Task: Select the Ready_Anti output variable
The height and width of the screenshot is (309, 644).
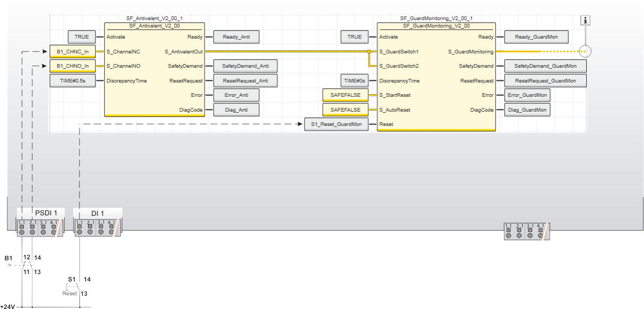Action: point(236,37)
